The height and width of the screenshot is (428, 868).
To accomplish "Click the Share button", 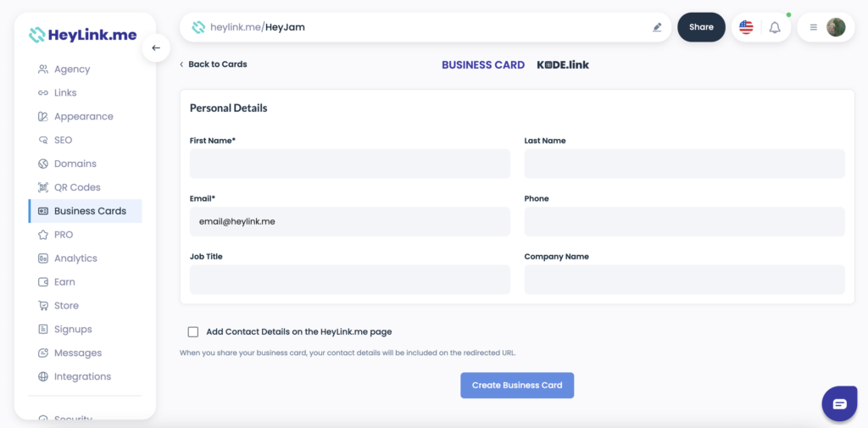I will tap(701, 27).
